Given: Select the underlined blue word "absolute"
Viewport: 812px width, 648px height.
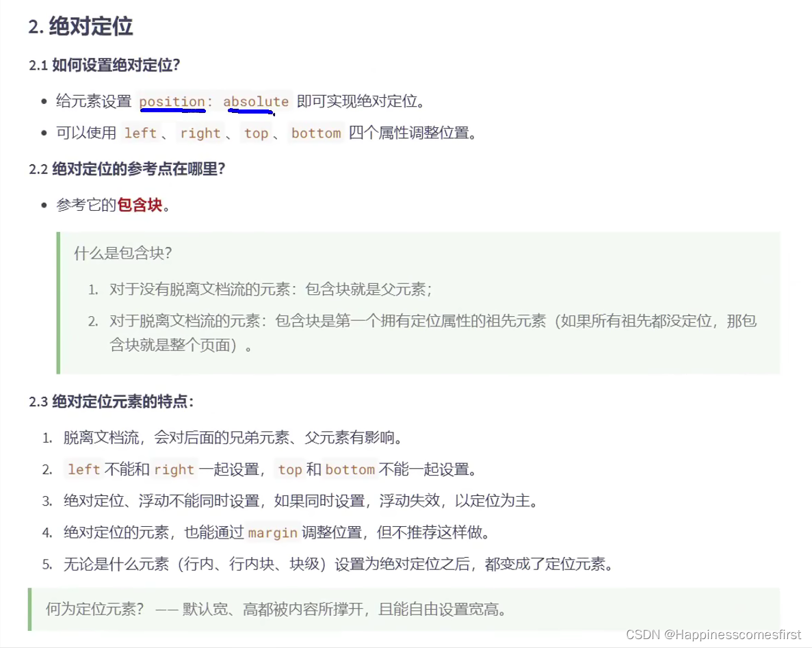Looking at the screenshot, I should [256, 101].
